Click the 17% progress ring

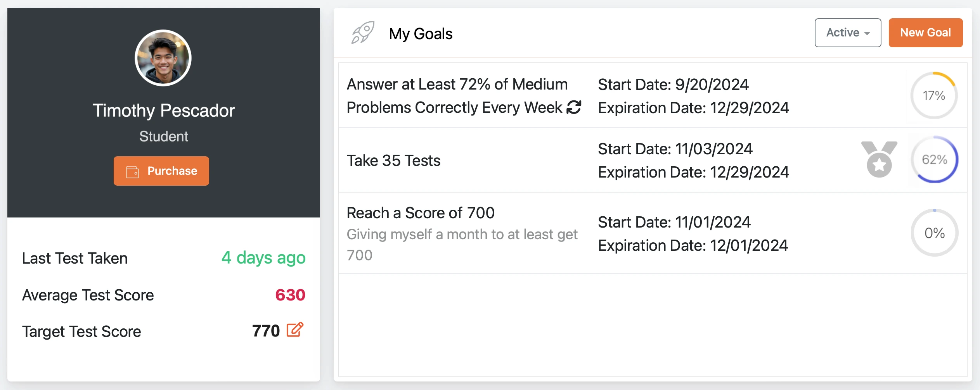point(934,95)
